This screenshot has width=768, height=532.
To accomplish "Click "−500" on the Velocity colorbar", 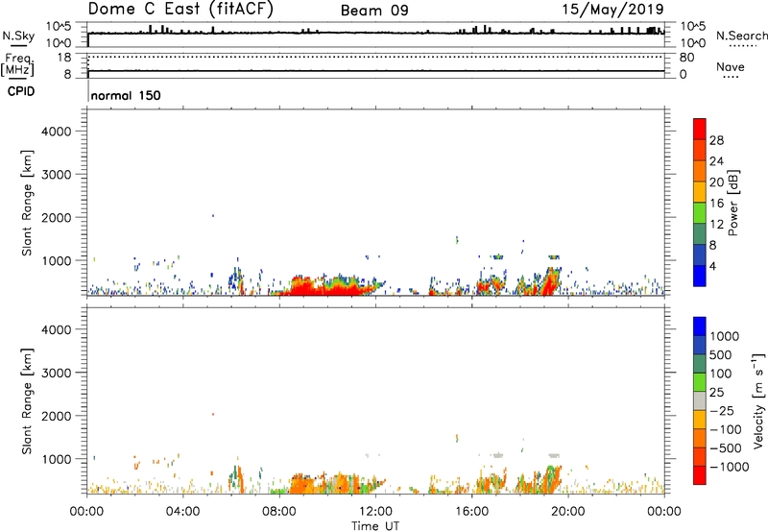I will 726,448.
